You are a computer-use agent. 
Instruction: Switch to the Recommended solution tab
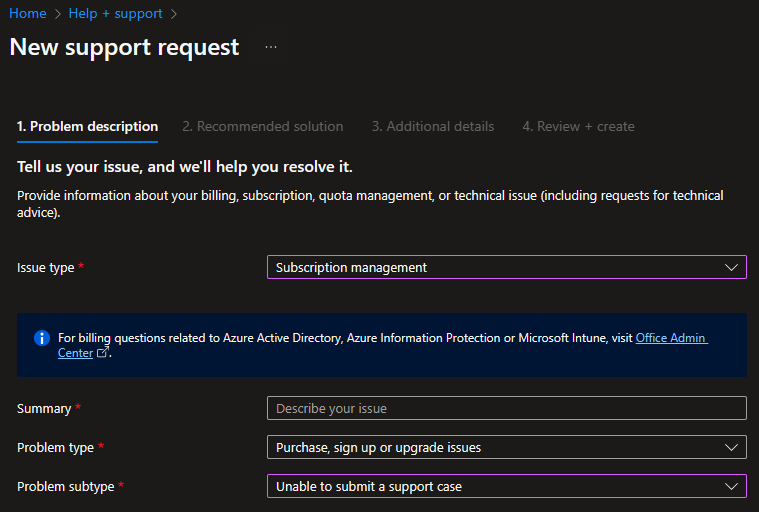pos(263,126)
